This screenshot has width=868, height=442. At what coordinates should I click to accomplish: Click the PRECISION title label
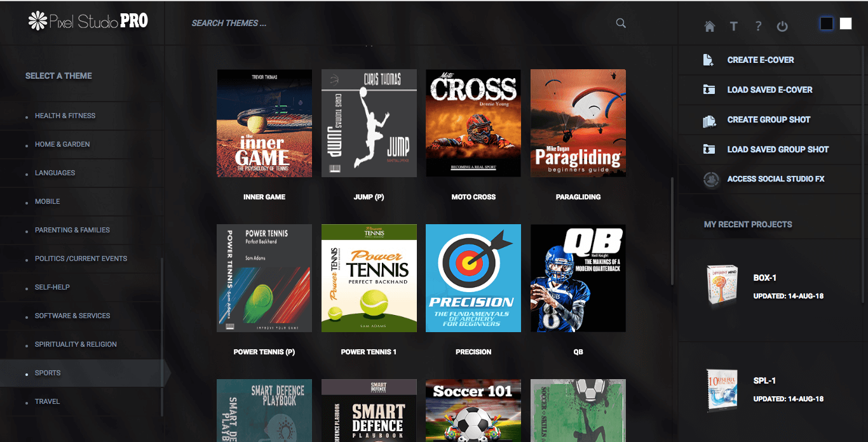tap(473, 352)
